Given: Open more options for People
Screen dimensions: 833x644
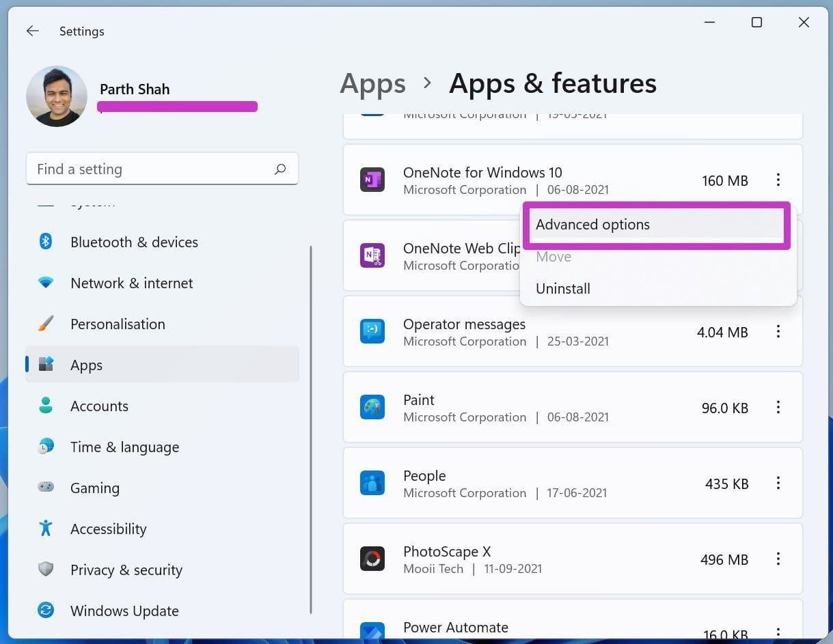Looking at the screenshot, I should [778, 483].
